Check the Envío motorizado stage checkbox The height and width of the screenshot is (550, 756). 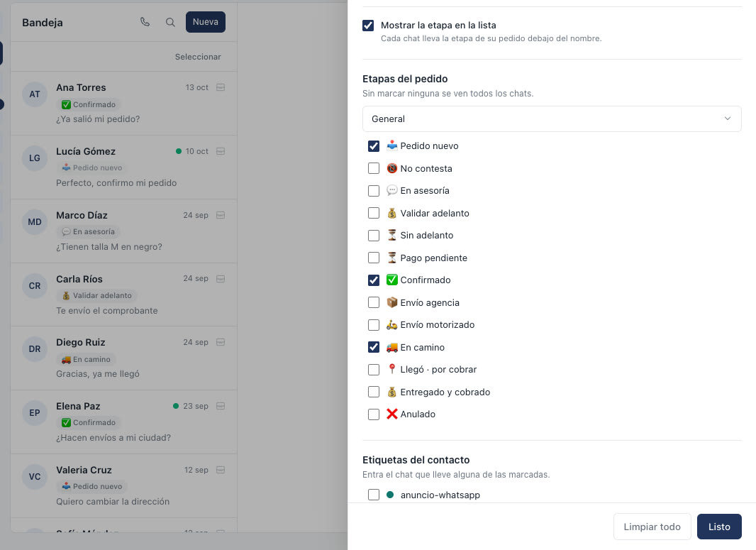[x=374, y=325]
